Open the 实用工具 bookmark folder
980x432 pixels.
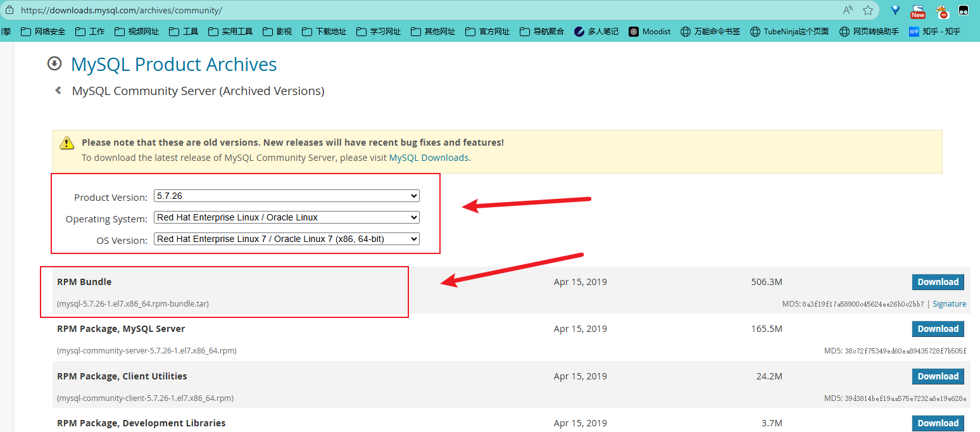coord(230,31)
